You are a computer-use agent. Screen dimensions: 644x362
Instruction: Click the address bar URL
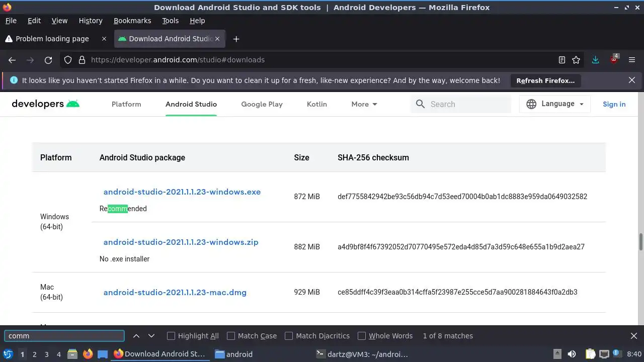(x=178, y=60)
